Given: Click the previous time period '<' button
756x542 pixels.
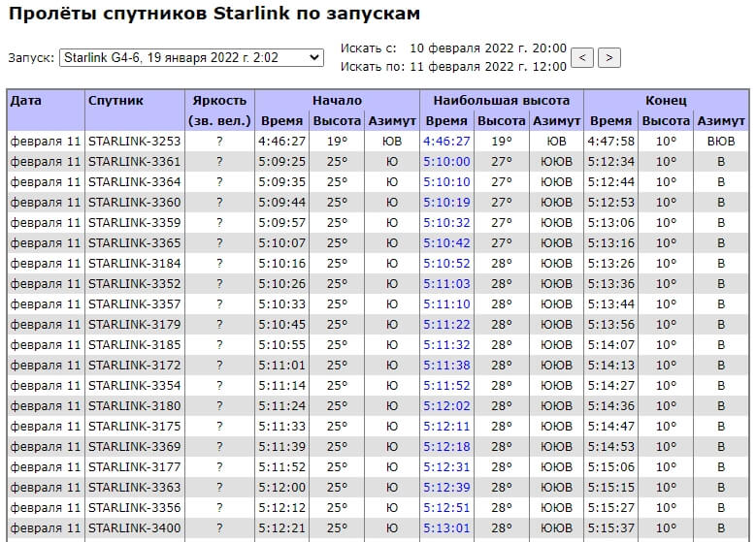Looking at the screenshot, I should click(582, 57).
